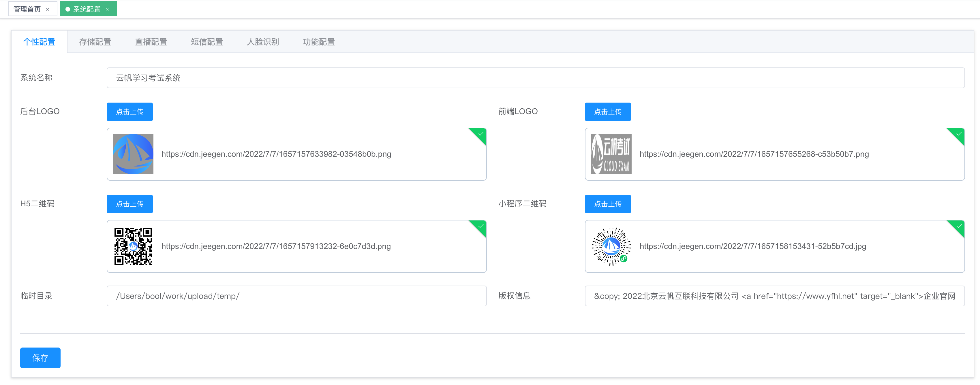Click the green checkmark on H5二维码 file
Screen dimensions: 980x385
[480, 226]
